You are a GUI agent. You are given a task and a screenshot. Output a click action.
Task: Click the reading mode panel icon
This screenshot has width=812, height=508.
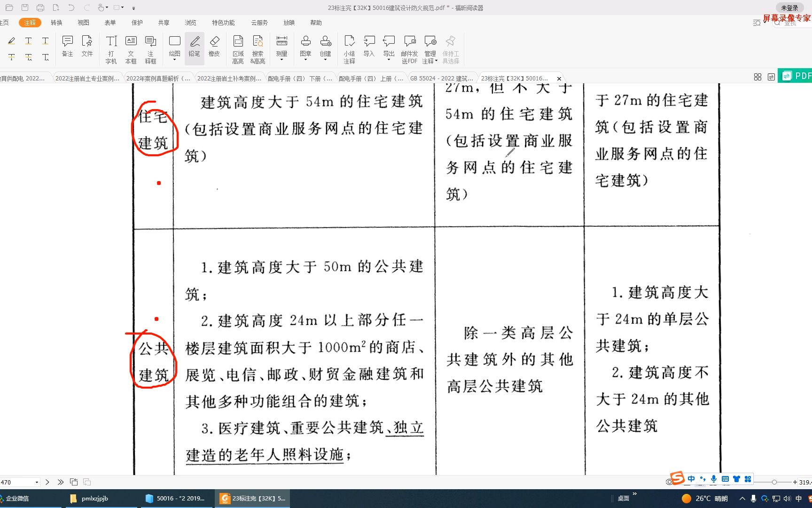tap(771, 77)
